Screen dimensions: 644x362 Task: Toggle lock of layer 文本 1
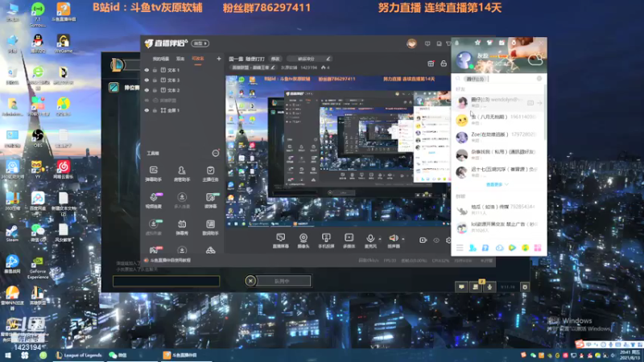(x=155, y=70)
